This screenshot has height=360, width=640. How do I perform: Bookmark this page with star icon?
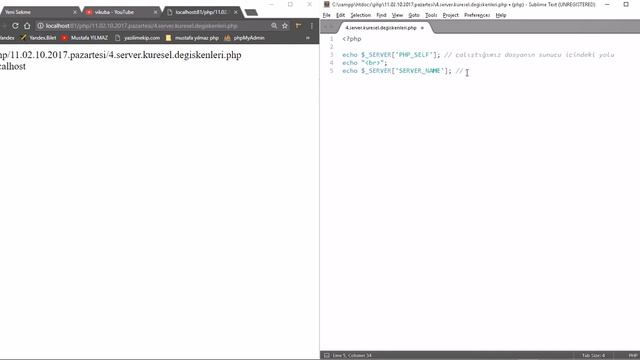click(x=285, y=26)
